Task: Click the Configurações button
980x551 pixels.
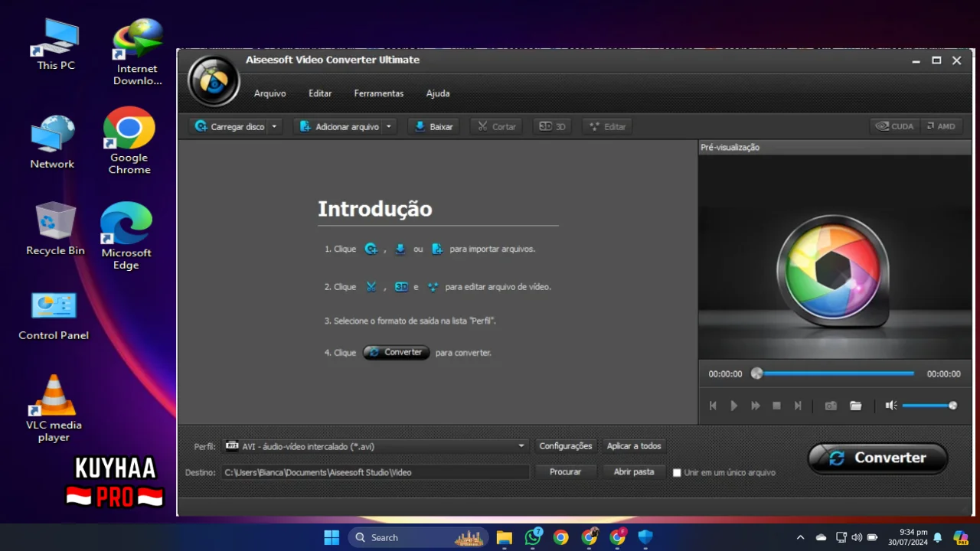Action: coord(566,446)
